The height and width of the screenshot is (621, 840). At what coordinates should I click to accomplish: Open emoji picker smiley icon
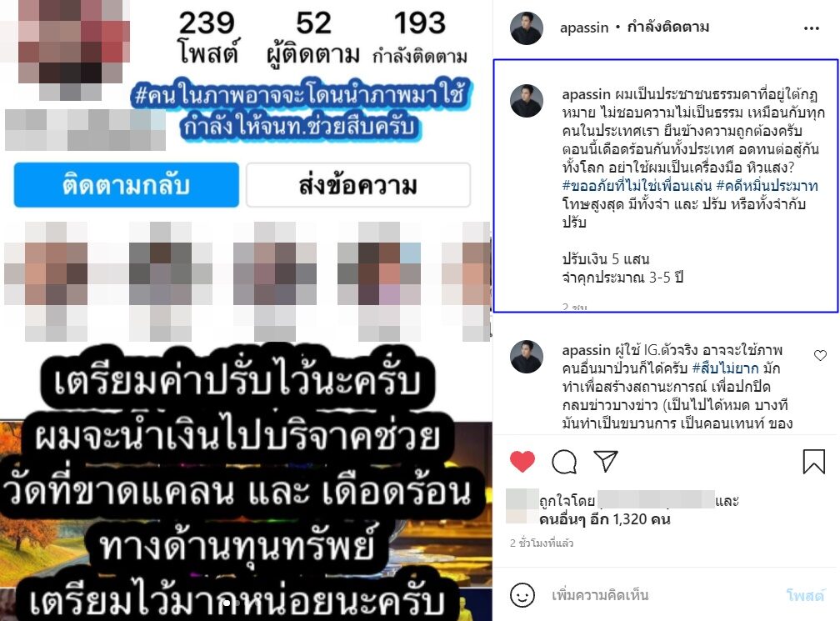pyautogui.click(x=522, y=595)
